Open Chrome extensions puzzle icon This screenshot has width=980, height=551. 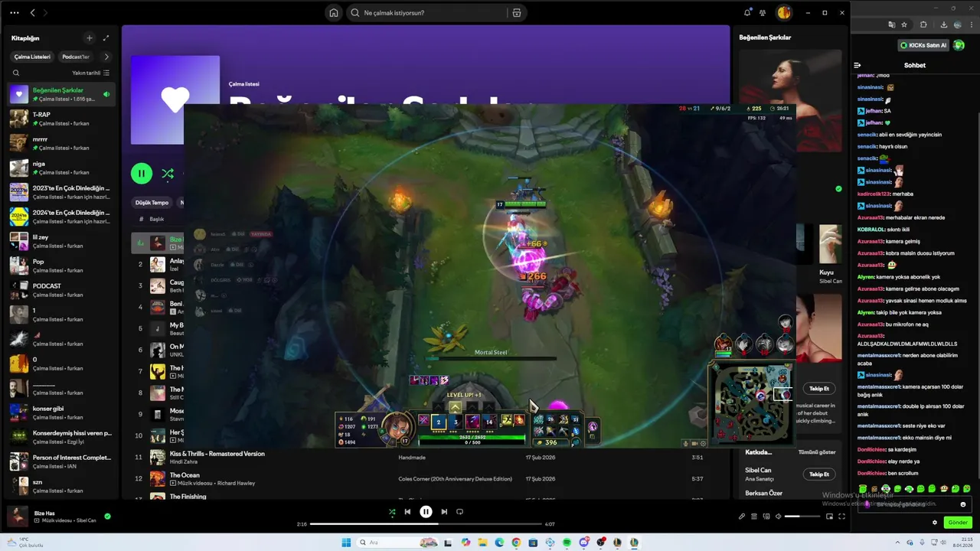pos(923,24)
